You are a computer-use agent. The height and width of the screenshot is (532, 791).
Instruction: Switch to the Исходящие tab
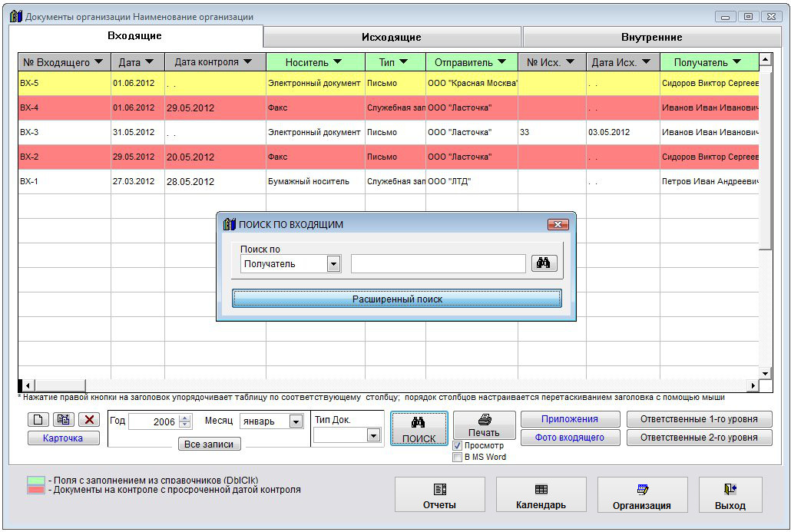pos(392,37)
